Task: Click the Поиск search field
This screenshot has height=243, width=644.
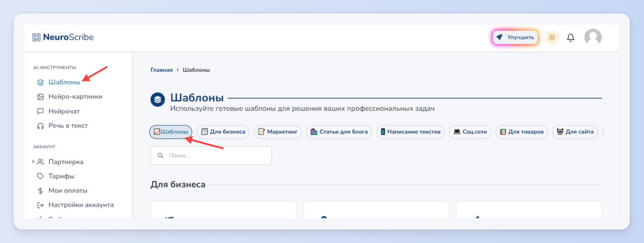Action: pos(211,156)
